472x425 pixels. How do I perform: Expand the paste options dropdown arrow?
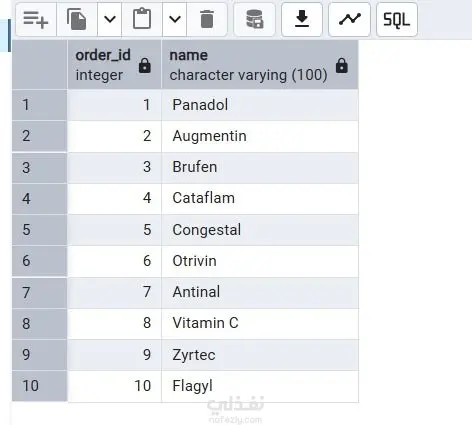175,19
